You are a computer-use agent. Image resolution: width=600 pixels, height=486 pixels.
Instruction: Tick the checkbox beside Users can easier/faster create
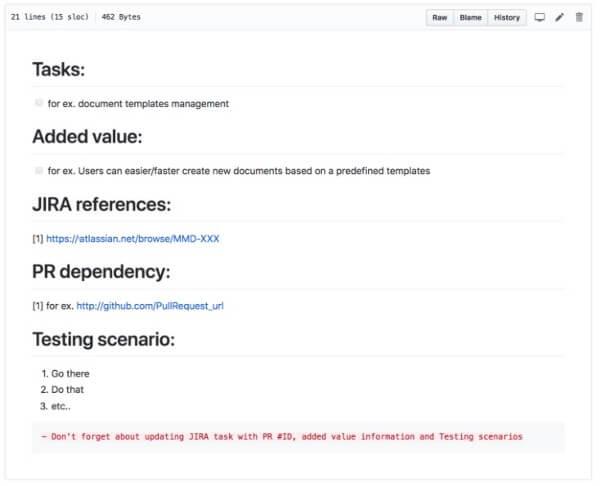pos(39,170)
